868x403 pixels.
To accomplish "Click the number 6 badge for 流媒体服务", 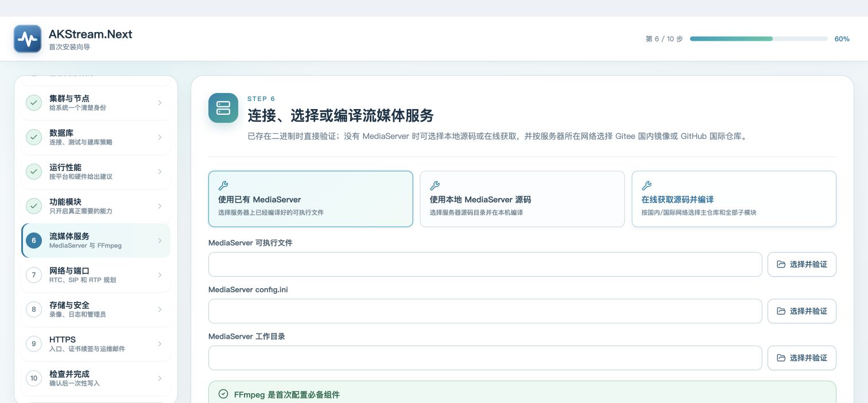I will [34, 241].
